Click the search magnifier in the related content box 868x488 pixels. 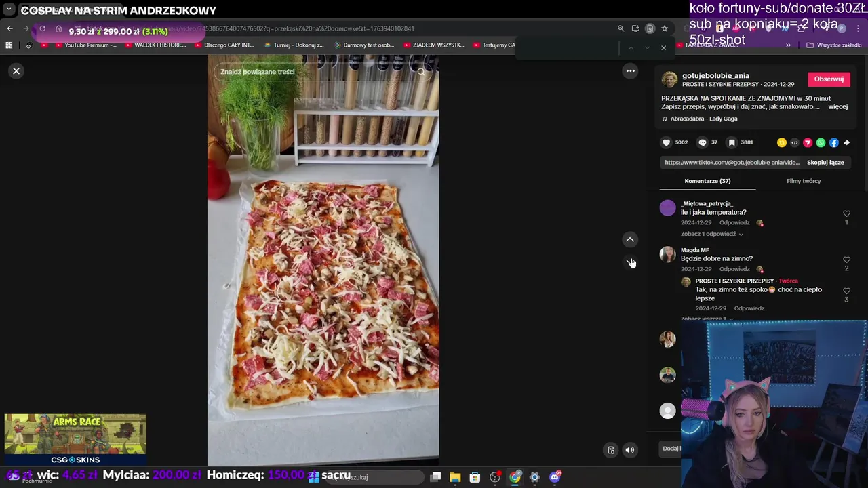coord(422,72)
